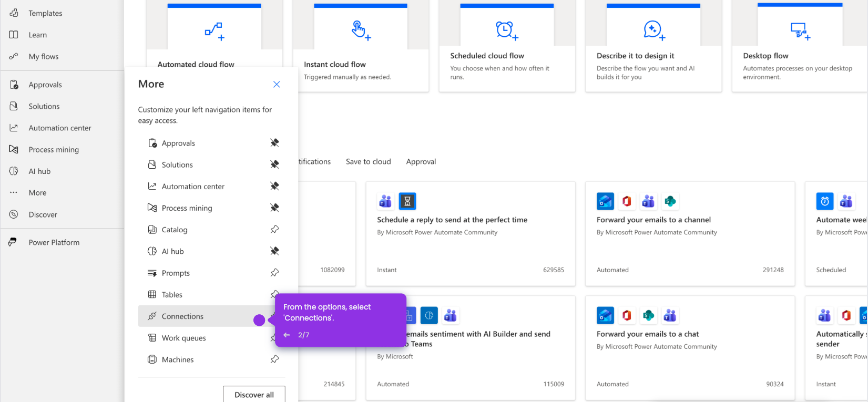The height and width of the screenshot is (402, 868).
Task: Select Machines in More panel
Action: coord(211,359)
